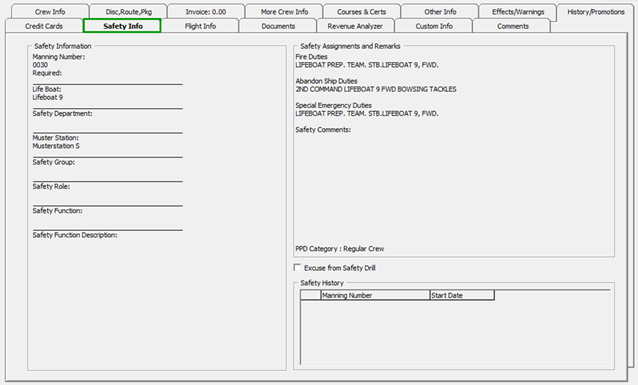Screen dimensions: 638x385
Task: Click the Safety Department label
Action: (x=62, y=113)
